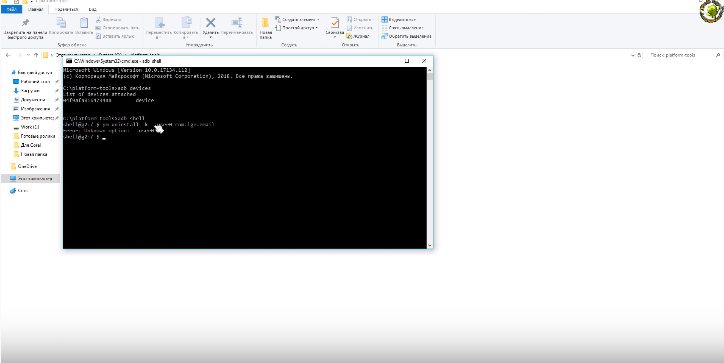The width and height of the screenshot is (724, 363).
Task: Click the New folder icon in ribbon
Action: pyautogui.click(x=265, y=23)
